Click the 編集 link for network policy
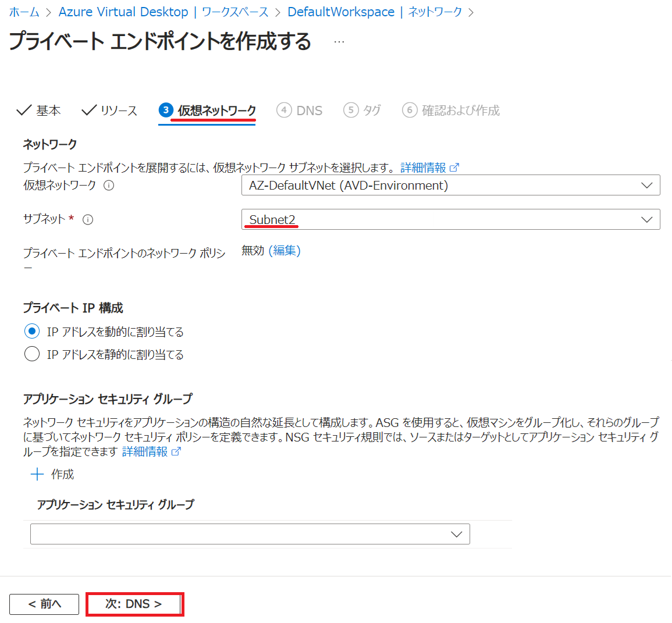The image size is (672, 623). click(x=285, y=251)
